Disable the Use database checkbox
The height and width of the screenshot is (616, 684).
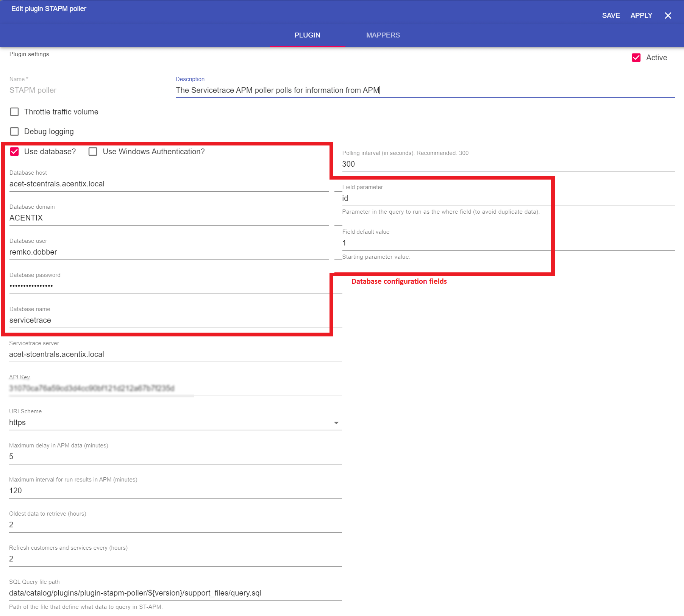14,152
